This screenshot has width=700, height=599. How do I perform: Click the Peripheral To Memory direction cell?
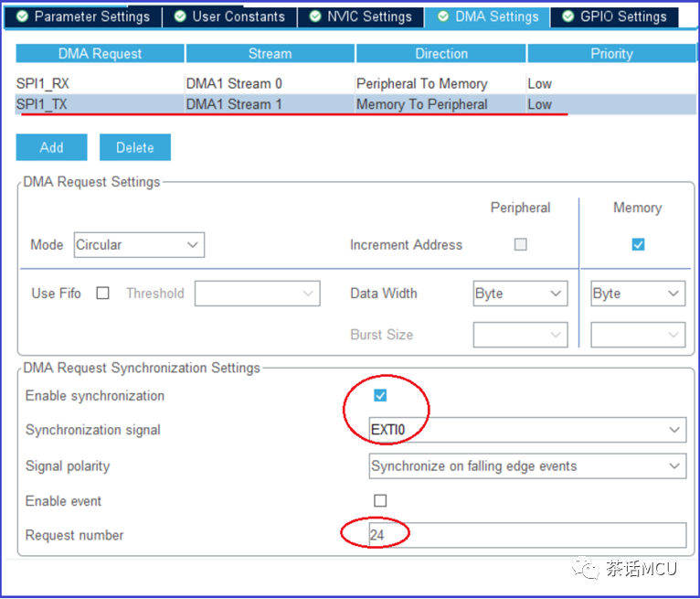pyautogui.click(x=440, y=83)
